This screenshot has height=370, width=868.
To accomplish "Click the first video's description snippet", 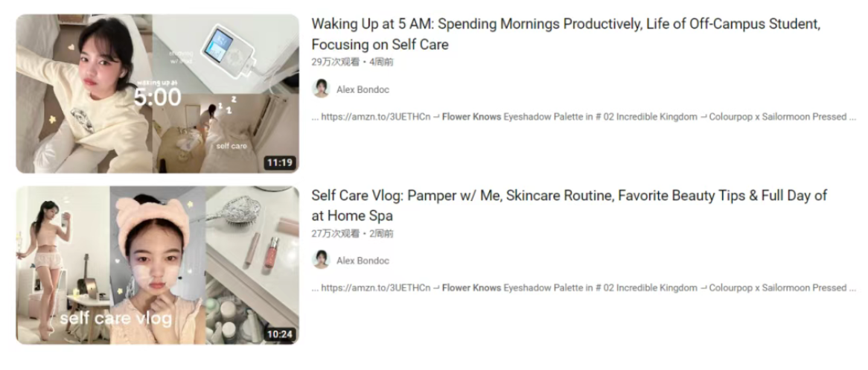I will tap(584, 117).
